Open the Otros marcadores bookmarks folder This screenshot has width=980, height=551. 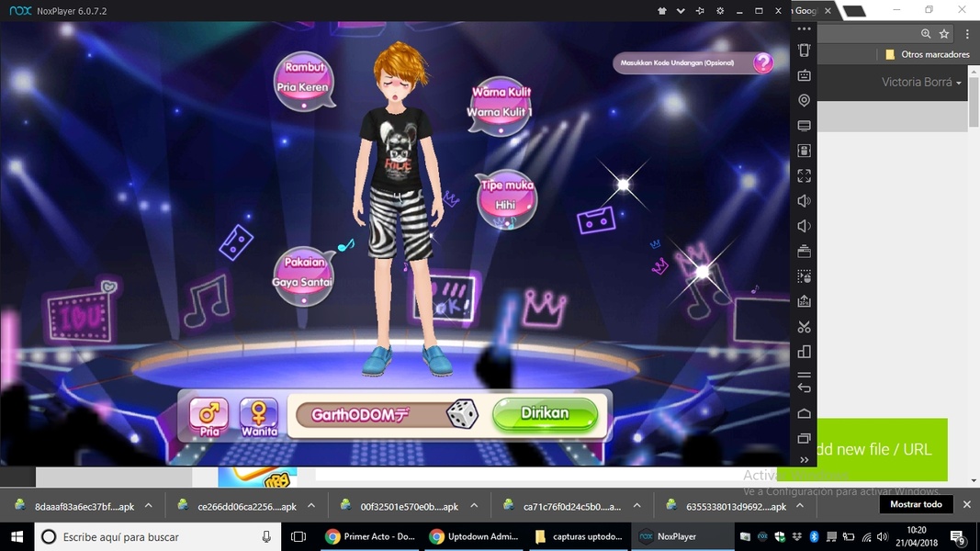pos(928,54)
